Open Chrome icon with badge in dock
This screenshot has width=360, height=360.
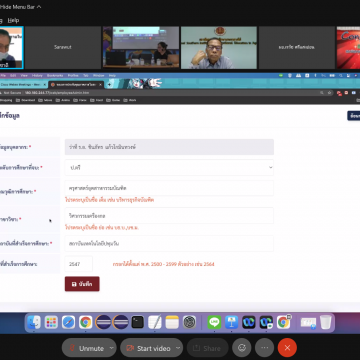283,322
